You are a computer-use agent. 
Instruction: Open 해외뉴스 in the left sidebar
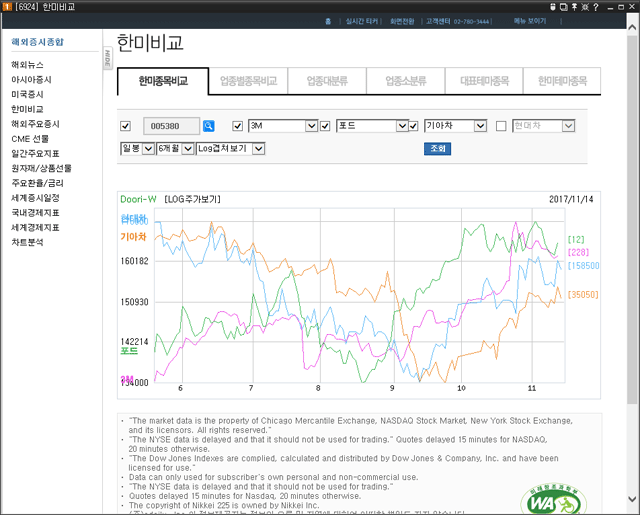[27, 64]
